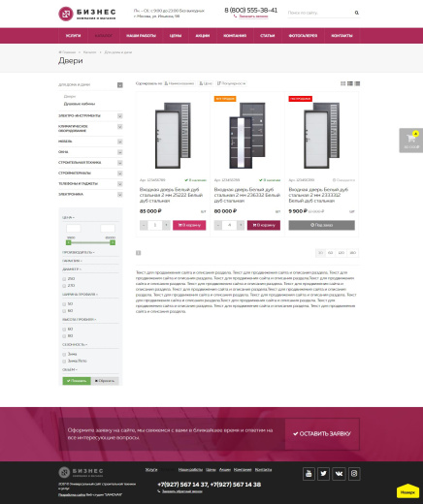
Task: Expand the Окна category arrow
Action: [x=120, y=152]
